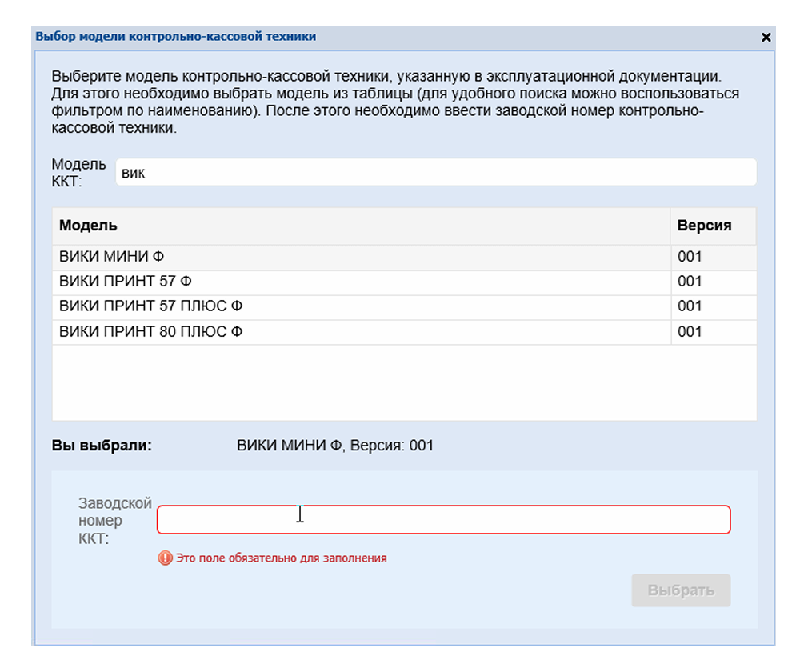Click version 001 of ВИКИ ПРИНТ 57 ПЛЮС Ф
The height and width of the screenshot is (672, 808).
[x=690, y=306]
